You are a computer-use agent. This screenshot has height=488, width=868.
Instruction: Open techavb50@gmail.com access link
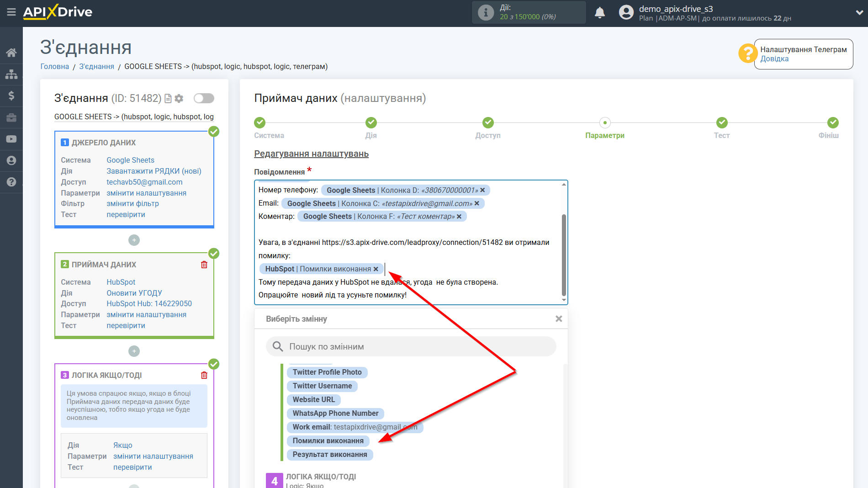[x=144, y=182]
